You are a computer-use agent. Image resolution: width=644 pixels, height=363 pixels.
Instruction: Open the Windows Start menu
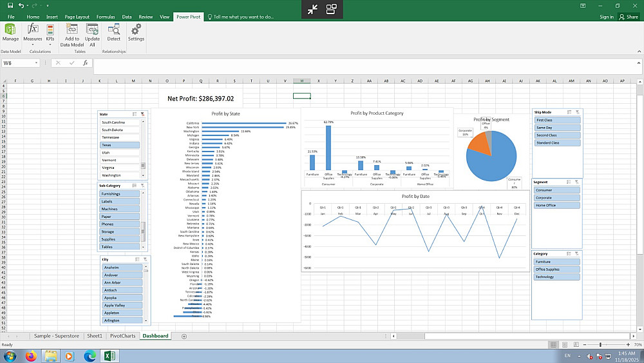point(10,356)
